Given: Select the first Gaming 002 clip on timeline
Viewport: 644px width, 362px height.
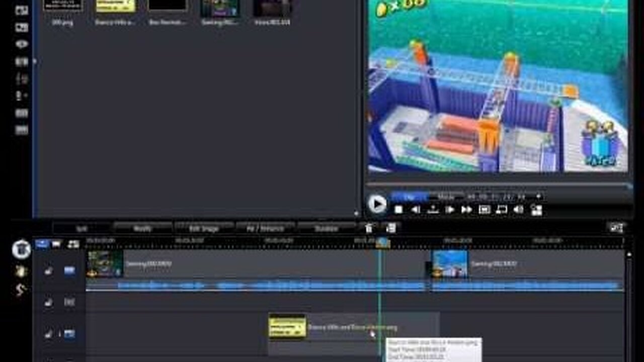Looking at the screenshot, I should [x=256, y=264].
